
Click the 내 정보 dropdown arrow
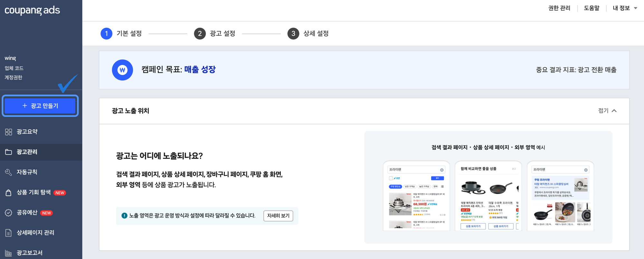636,8
